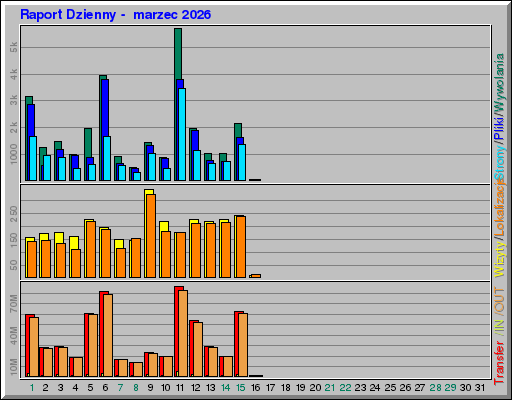Click day label 23
The width and height of the screenshot is (512, 400).
[x=360, y=388]
